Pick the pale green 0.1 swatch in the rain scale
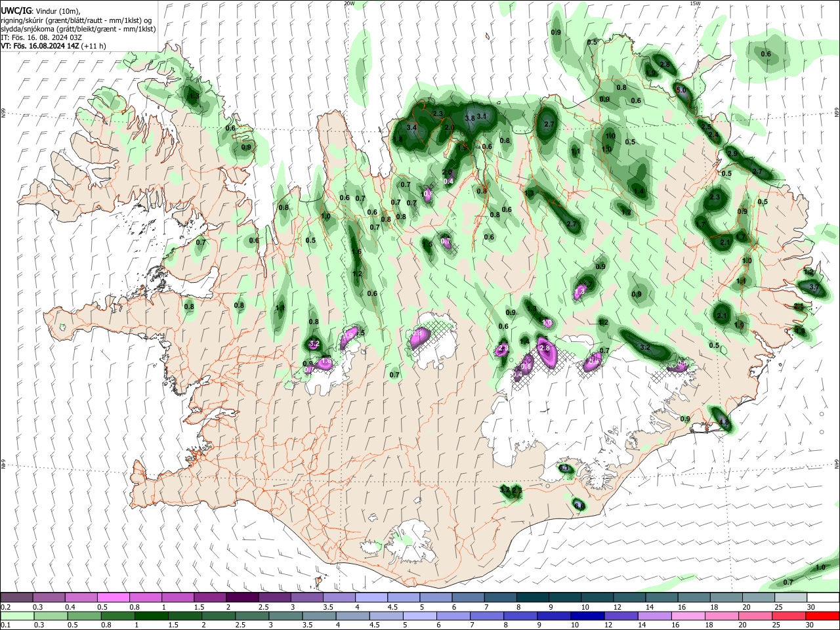This screenshot has width=840, height=630. (17, 616)
